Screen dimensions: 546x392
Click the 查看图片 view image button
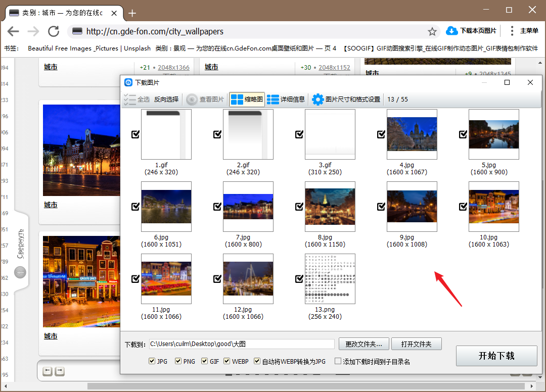pyautogui.click(x=205, y=100)
